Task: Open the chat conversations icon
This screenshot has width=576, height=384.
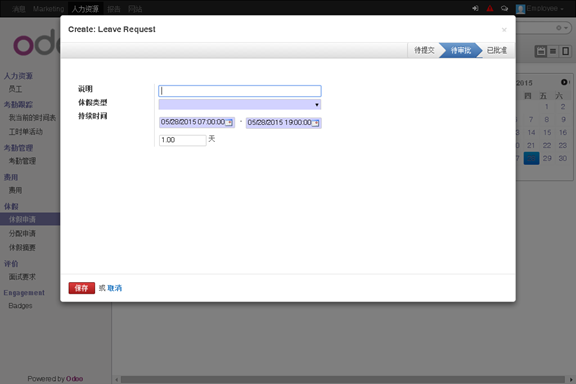Action: point(504,8)
